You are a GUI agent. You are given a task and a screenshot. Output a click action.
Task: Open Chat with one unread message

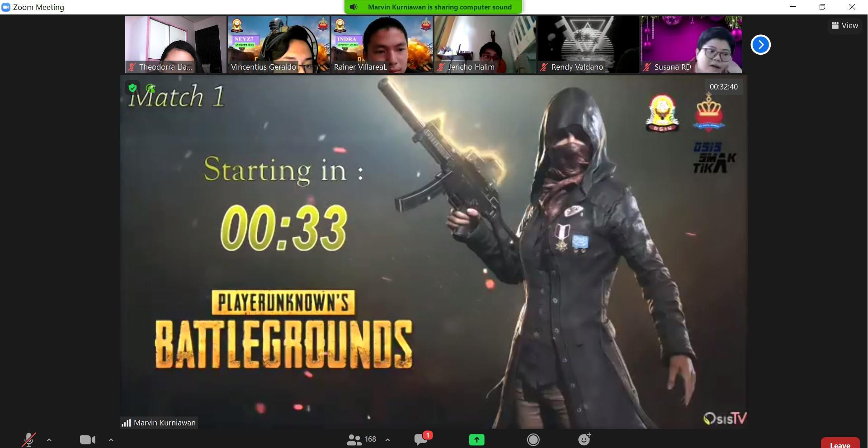click(423, 439)
